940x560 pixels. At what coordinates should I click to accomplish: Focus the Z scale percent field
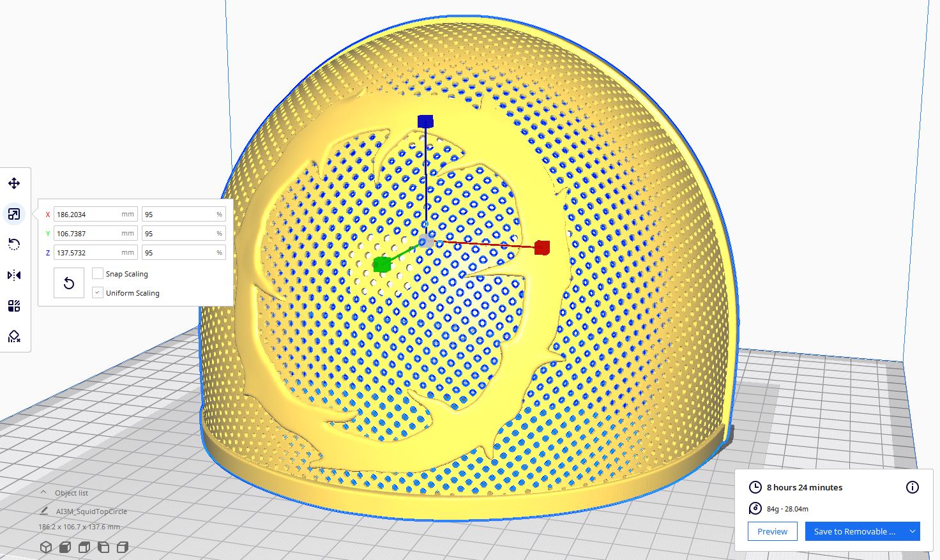click(x=183, y=253)
